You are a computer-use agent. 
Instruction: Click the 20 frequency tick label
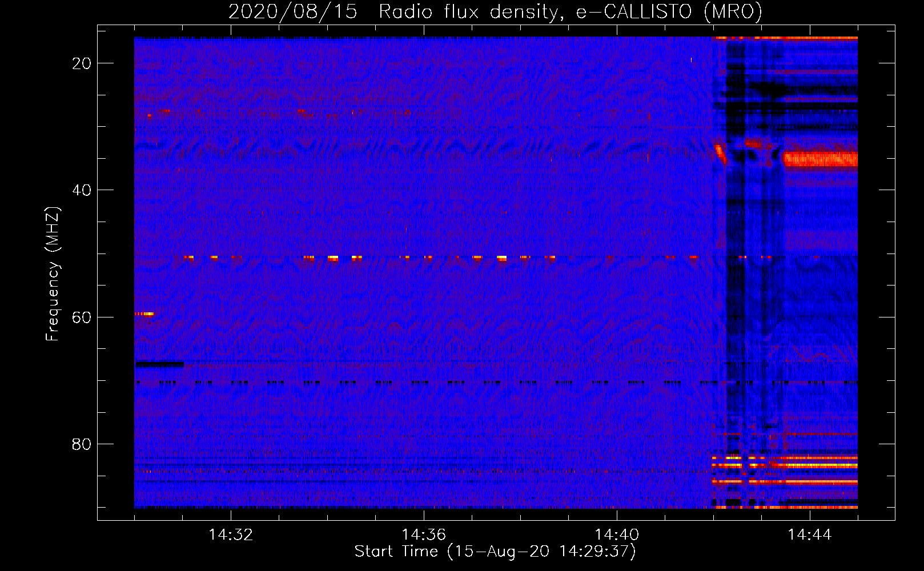(82, 63)
